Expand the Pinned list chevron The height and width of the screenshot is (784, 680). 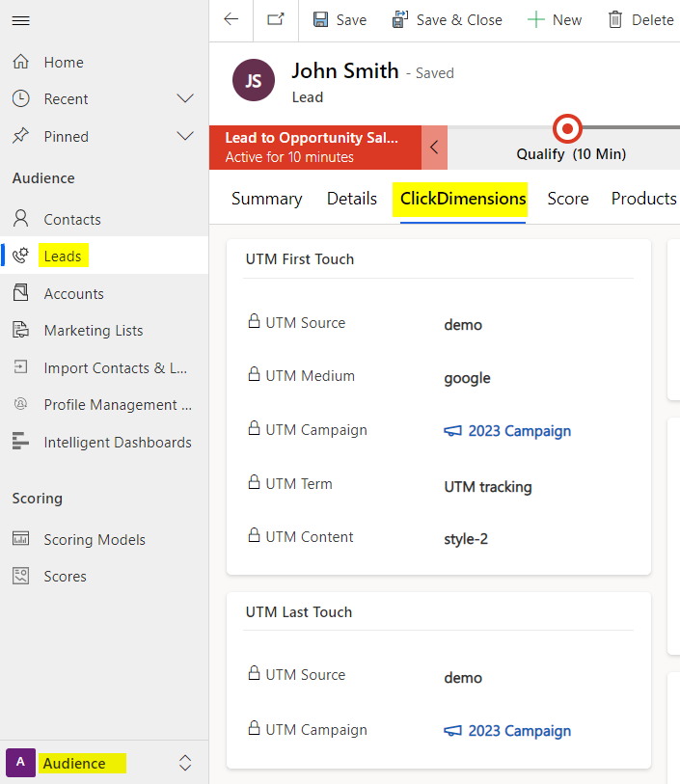coord(185,136)
